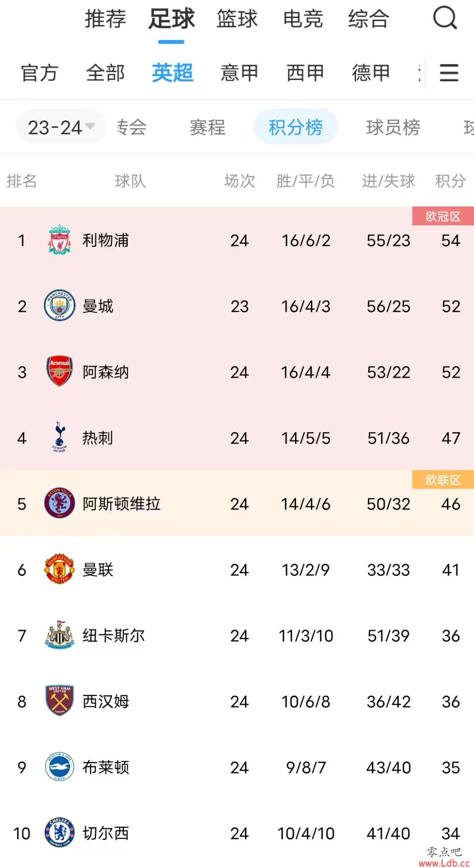Tap the Aston Villa club crest
The height and width of the screenshot is (868, 474).
(60, 503)
